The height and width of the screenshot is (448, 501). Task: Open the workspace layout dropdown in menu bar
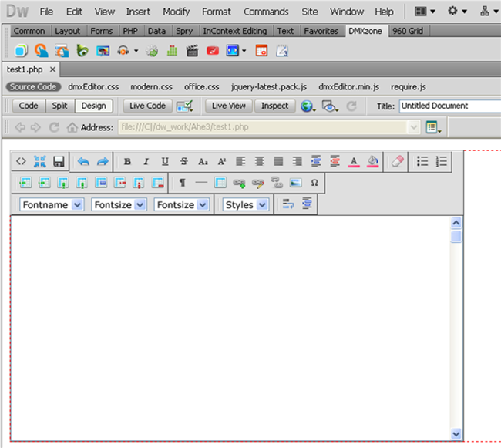point(425,12)
